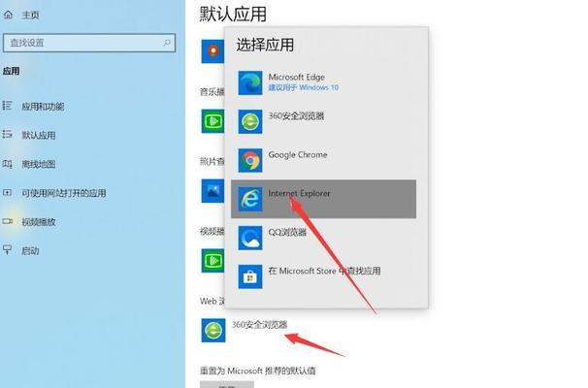Screen dimensions: 588x388
Task: Click the video player default app icon
Action: pyautogui.click(x=213, y=260)
